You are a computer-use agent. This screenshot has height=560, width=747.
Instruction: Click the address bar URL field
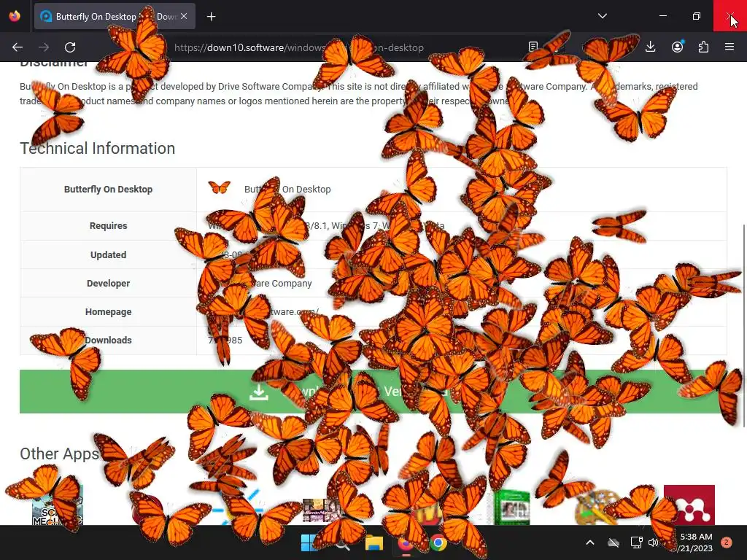[343, 47]
